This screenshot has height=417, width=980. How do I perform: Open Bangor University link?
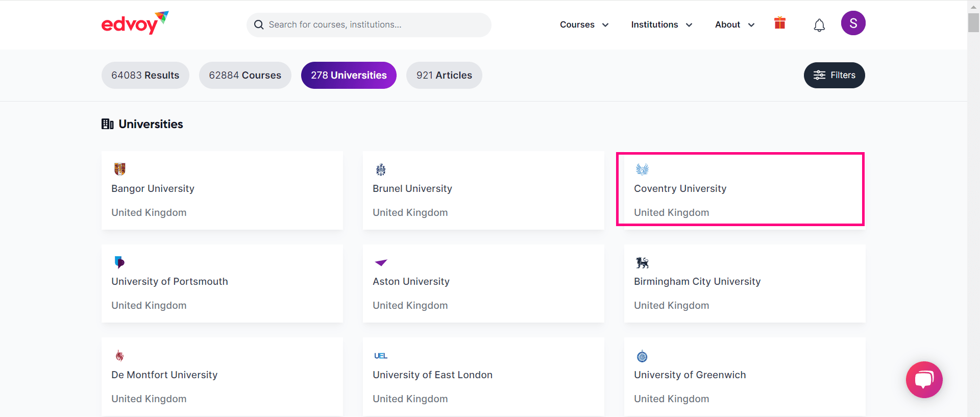(x=153, y=188)
